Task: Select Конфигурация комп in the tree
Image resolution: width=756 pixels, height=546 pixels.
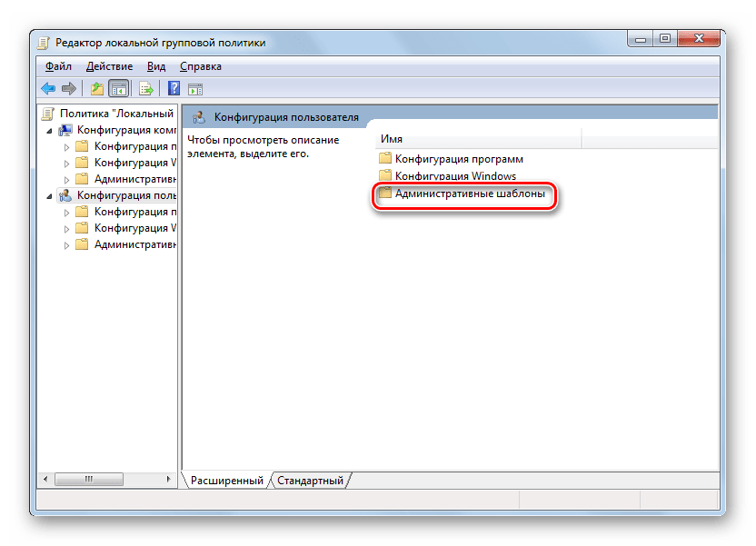Action: [x=127, y=130]
